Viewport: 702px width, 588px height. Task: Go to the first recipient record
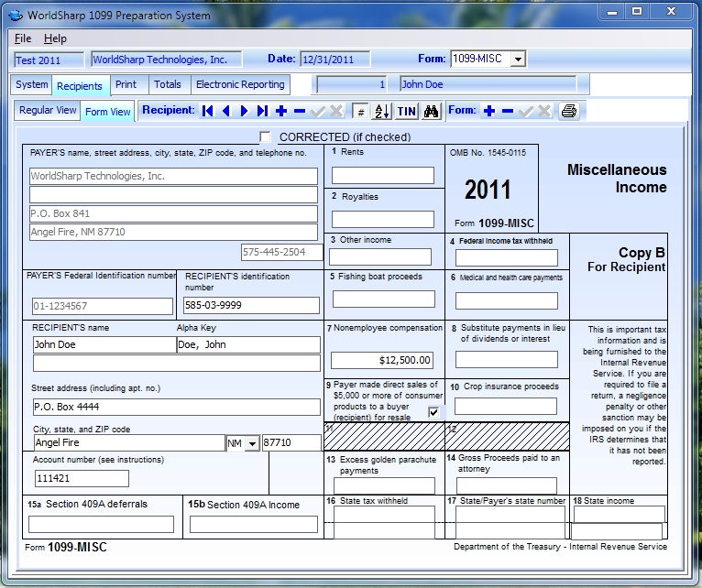pyautogui.click(x=208, y=111)
